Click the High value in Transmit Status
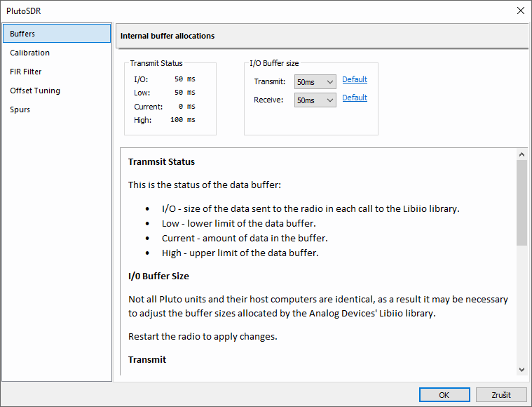 182,120
